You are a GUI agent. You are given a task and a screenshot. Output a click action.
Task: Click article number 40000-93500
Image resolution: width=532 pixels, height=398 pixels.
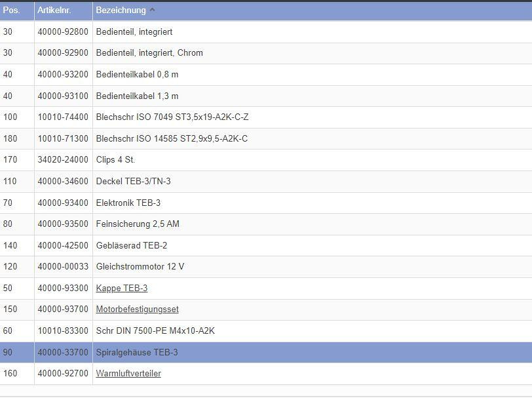click(63, 224)
